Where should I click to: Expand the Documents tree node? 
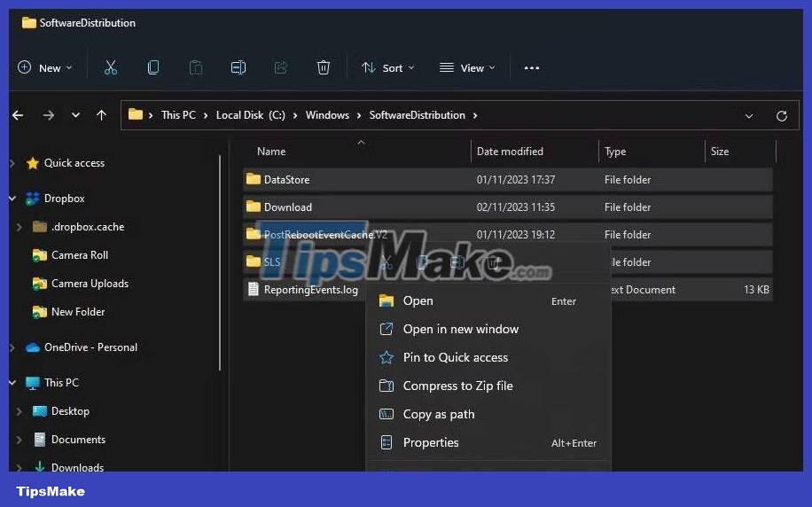click(x=20, y=440)
